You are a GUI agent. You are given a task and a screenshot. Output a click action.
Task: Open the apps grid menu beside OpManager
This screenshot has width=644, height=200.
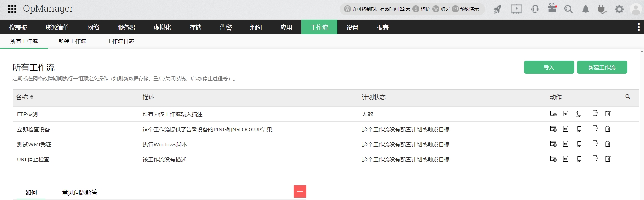[x=12, y=9]
